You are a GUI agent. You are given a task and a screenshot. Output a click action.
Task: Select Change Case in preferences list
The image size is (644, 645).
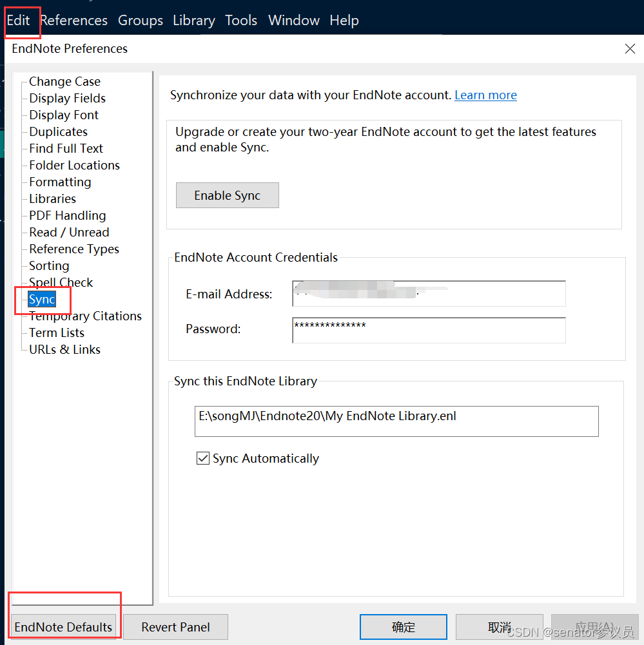point(64,81)
